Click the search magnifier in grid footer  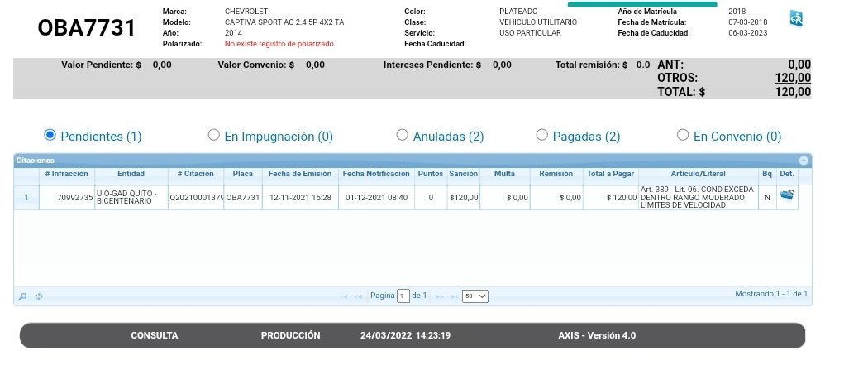pos(22,296)
